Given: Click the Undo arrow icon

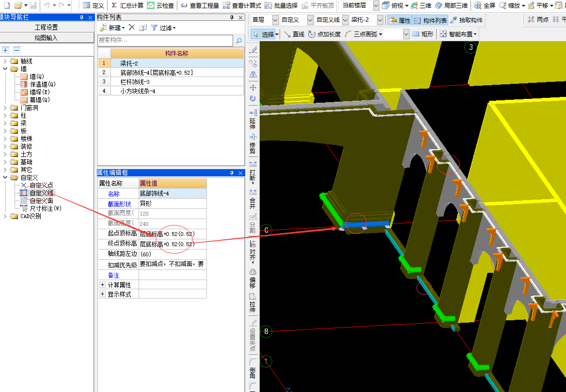Looking at the screenshot, I should click(47, 5).
